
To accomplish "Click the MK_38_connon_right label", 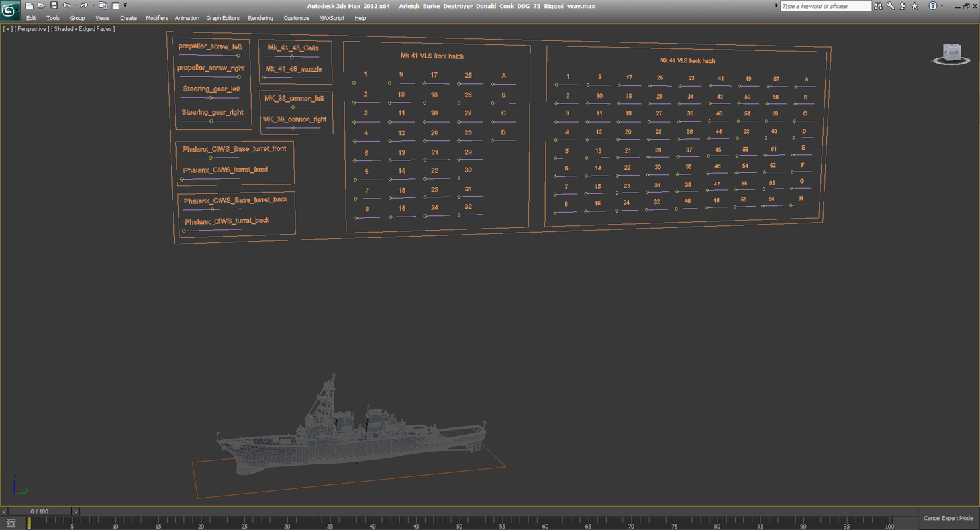I will [295, 120].
